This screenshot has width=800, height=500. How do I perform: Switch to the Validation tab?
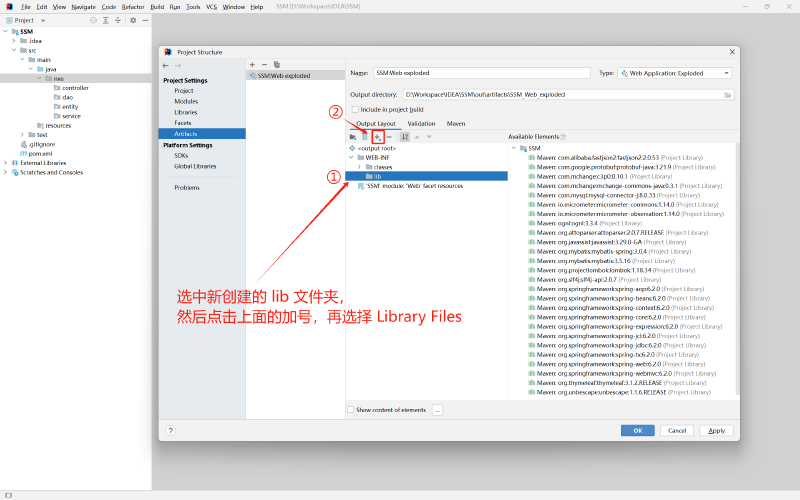pos(421,124)
